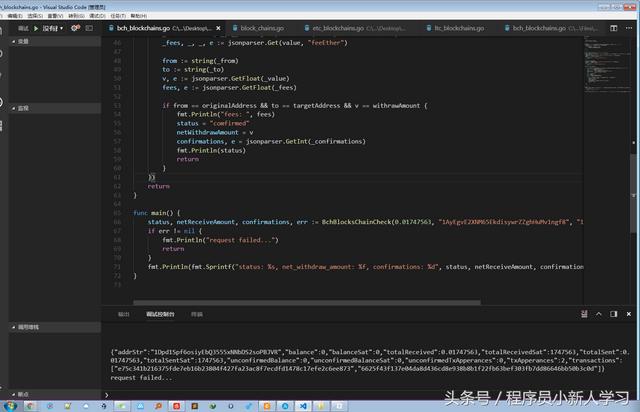The width and height of the screenshot is (640, 412).
Task: Start debugging with the green play button
Action: 36,28
